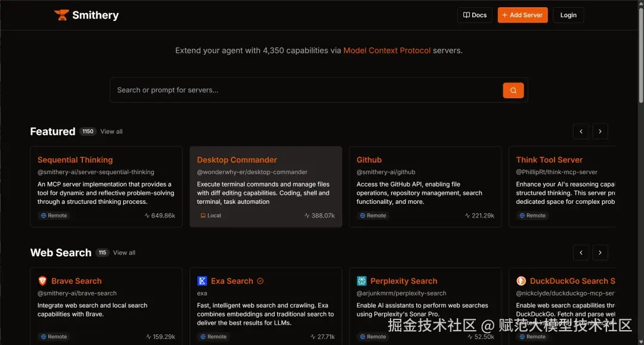Click the orange search magnifier button
The image size is (644, 345).
pos(513,90)
